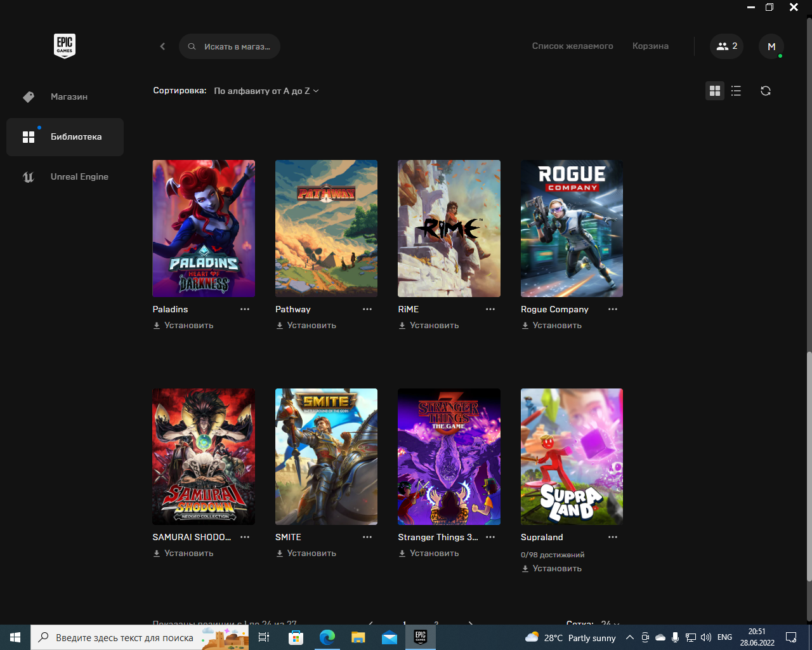812x650 pixels.
Task: Open Samurai Shodown game thumbnail
Action: [204, 456]
